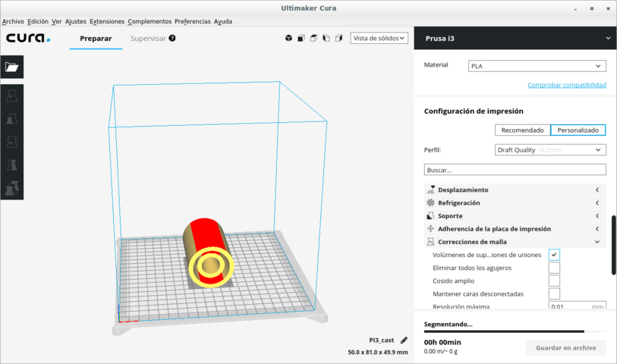The width and height of the screenshot is (617, 364).
Task: Click the help icon beside Supervisar
Action: [172, 38]
